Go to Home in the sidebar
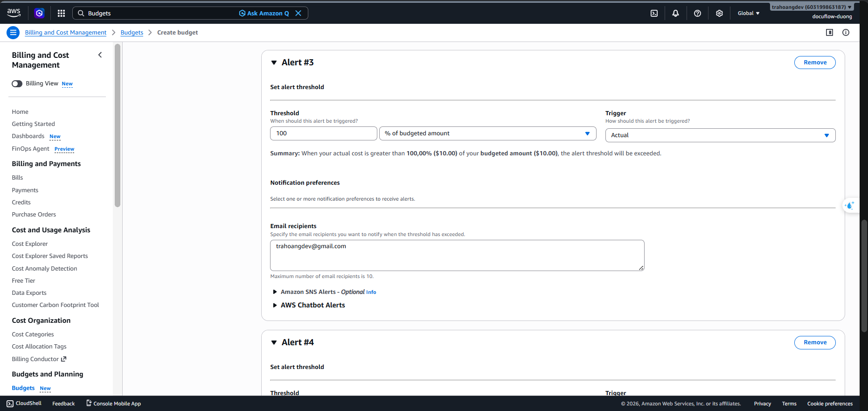Viewport: 868px width, 411px height. pyautogui.click(x=20, y=112)
